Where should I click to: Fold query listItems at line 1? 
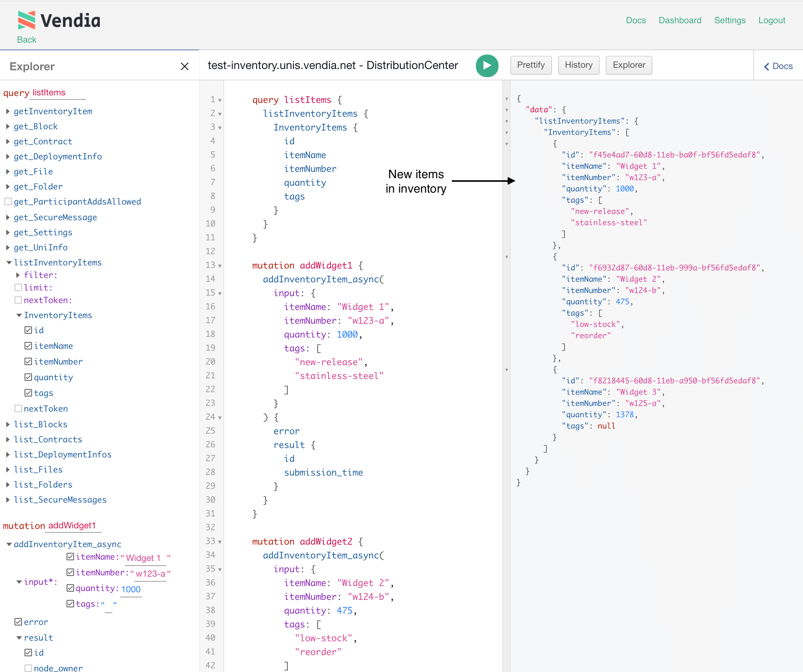pos(220,100)
